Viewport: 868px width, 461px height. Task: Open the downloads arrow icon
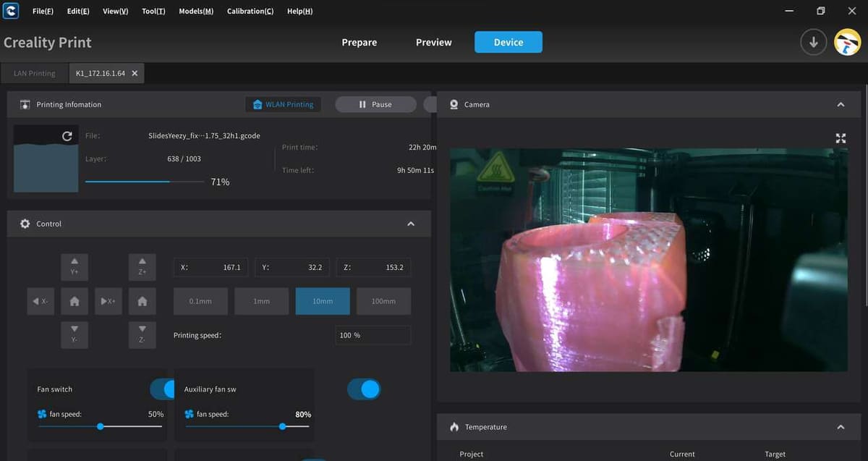point(813,42)
